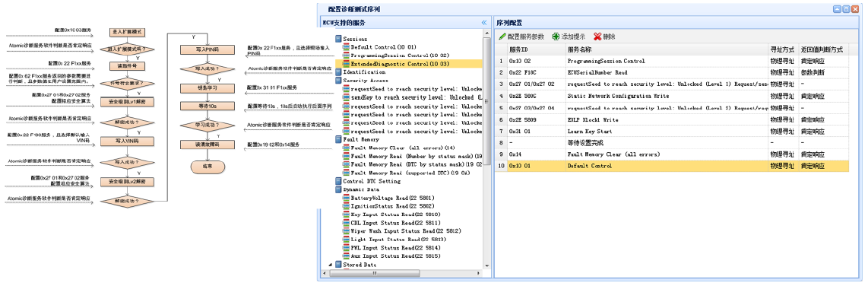
Task: Click the Control DTC Setting folder icon
Action: click(x=339, y=181)
